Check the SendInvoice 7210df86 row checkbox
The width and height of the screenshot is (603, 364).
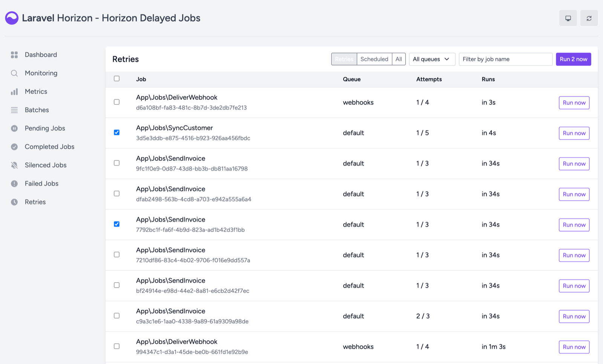pos(117,255)
